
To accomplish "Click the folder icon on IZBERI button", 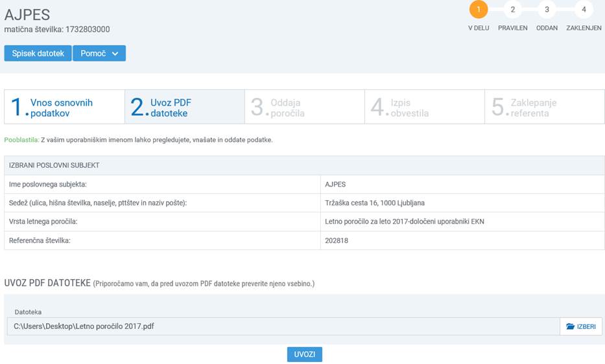I will coord(570,326).
